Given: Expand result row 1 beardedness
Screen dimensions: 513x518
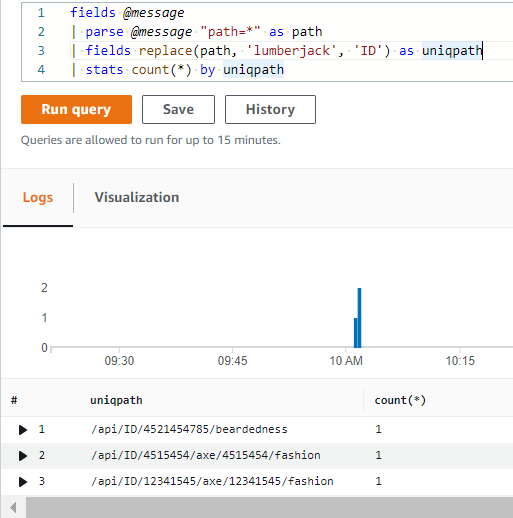Looking at the screenshot, I should [x=23, y=430].
